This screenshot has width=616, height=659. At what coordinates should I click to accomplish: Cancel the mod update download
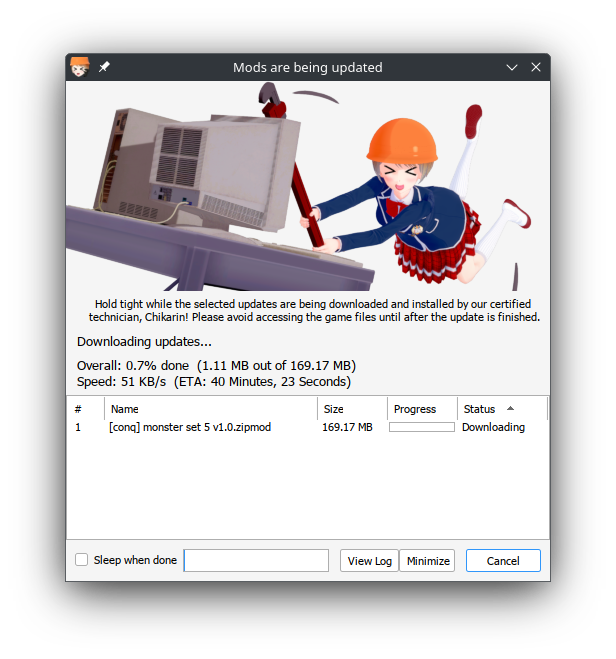pyautogui.click(x=503, y=561)
